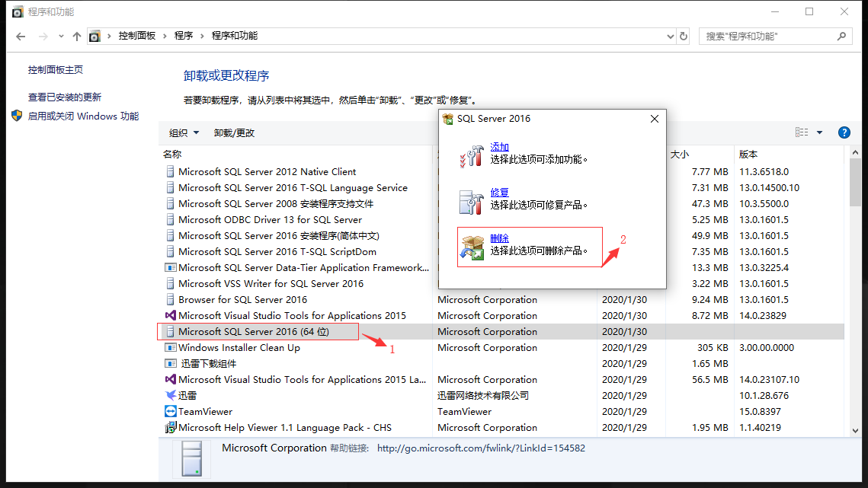Image resolution: width=868 pixels, height=488 pixels.
Task: Sort by the 大小 column header
Action: (680, 155)
